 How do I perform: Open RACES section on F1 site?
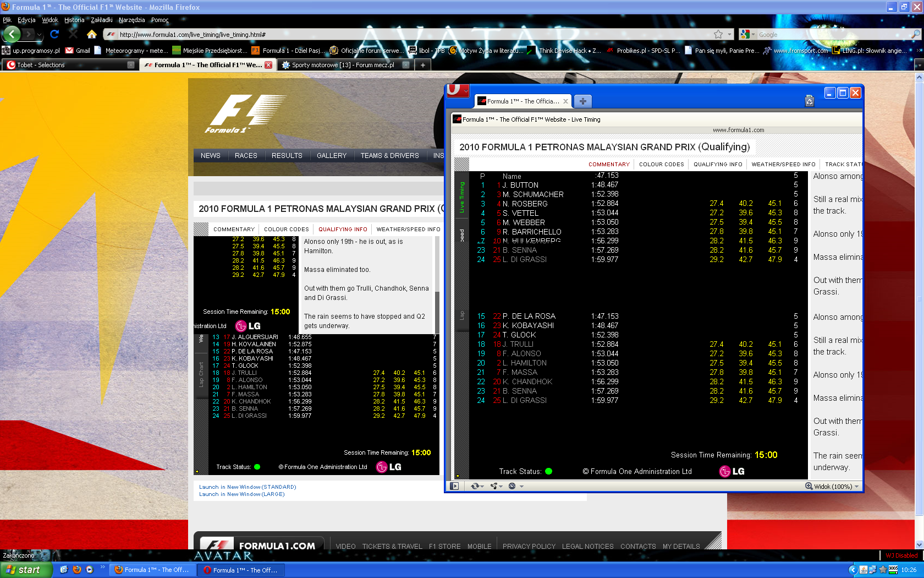[246, 156]
